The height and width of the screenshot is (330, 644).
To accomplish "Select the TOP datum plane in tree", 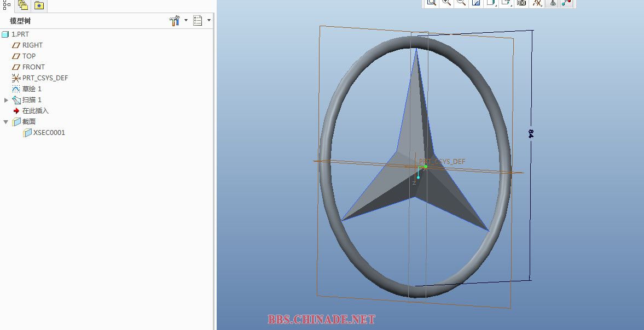I will pos(24,56).
